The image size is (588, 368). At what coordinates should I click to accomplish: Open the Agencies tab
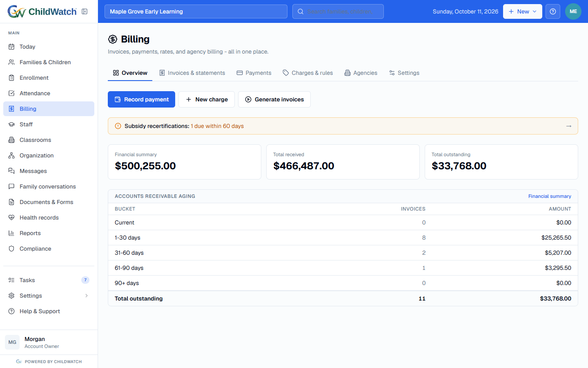pos(361,73)
